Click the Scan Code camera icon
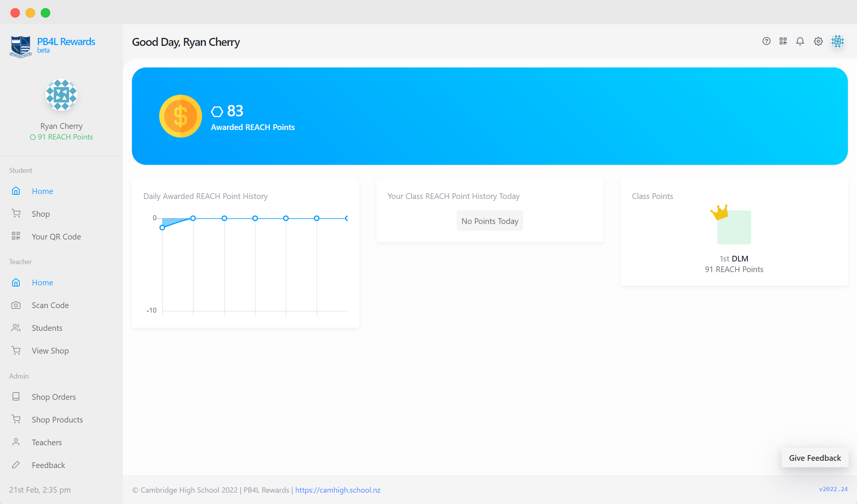 [x=16, y=305]
